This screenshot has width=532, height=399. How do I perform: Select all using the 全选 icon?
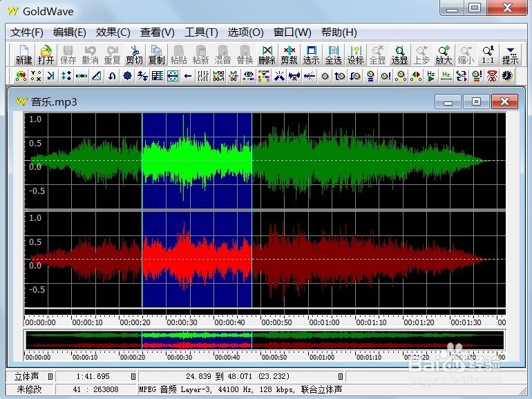point(333,55)
